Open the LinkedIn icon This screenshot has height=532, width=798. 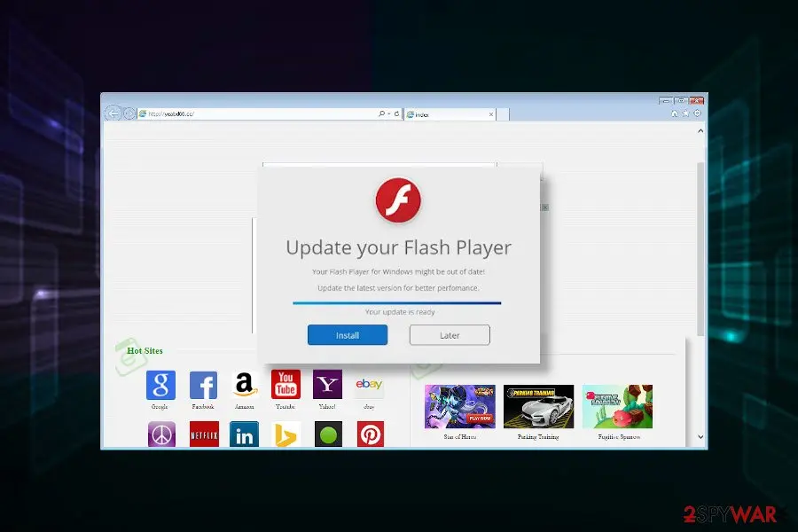coord(245,434)
